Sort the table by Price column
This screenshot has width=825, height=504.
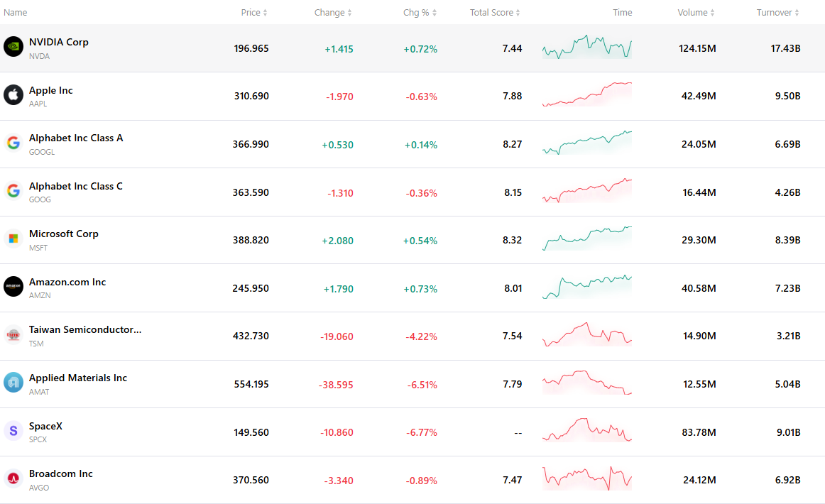pyautogui.click(x=254, y=13)
